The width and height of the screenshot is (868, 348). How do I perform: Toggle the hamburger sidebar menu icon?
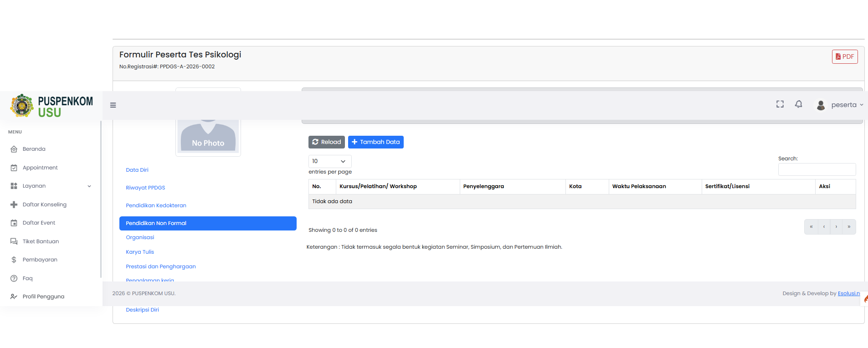click(113, 105)
